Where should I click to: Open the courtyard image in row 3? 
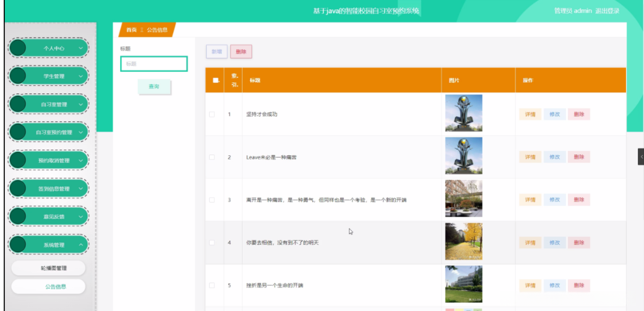pos(463,199)
